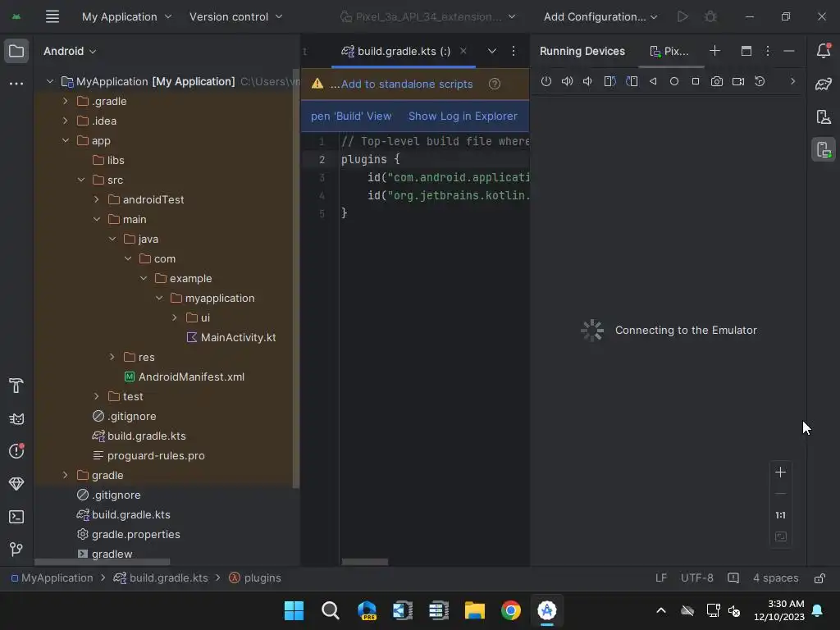Open the Notifications bell in the right sidebar
The height and width of the screenshot is (630, 840).
point(824,50)
